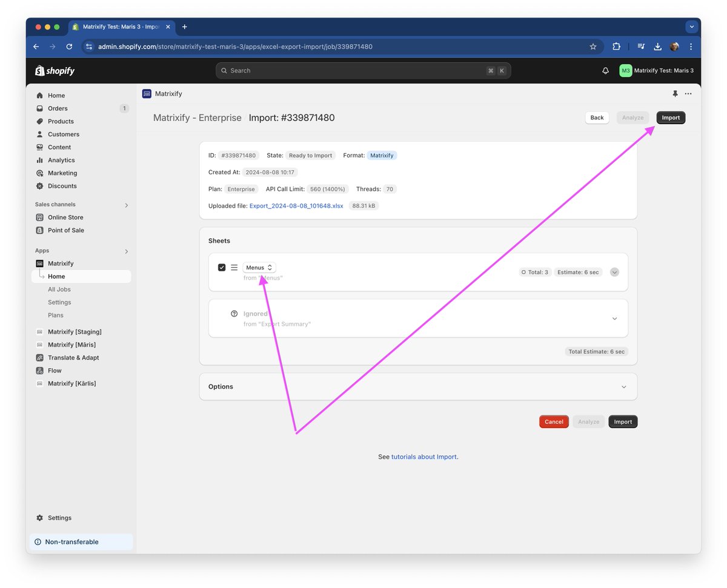Reload the browser page
Image resolution: width=727 pixels, height=588 pixels.
click(69, 47)
